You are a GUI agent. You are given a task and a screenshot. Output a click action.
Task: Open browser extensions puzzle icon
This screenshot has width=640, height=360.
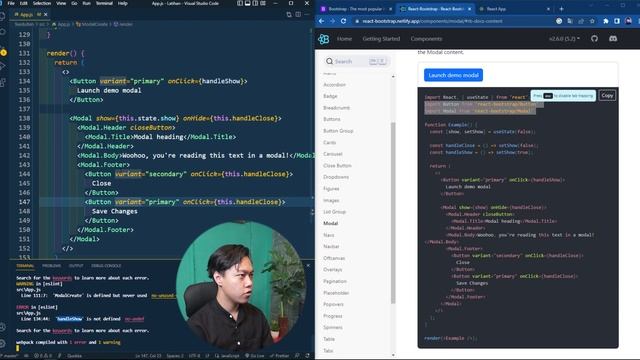click(x=606, y=21)
